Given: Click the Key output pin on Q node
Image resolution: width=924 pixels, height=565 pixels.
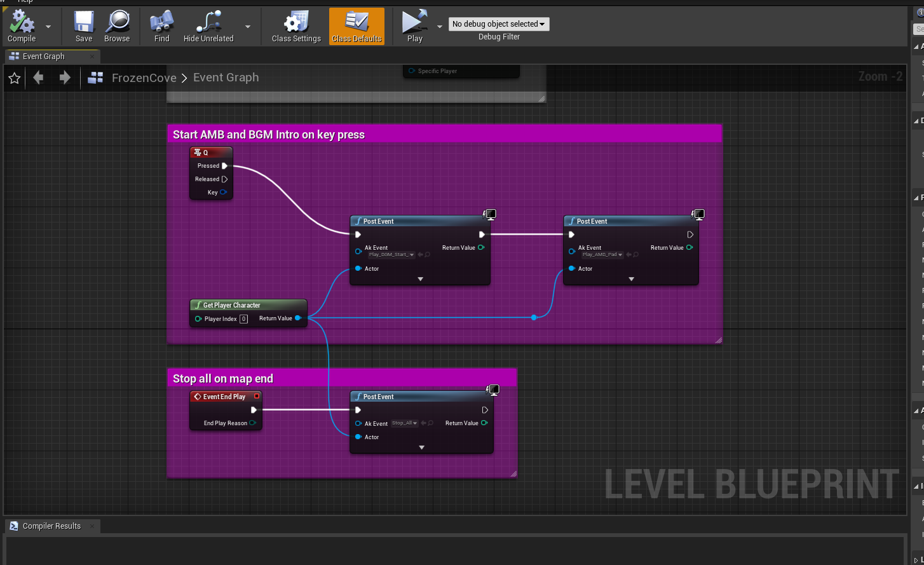Looking at the screenshot, I should click(x=224, y=193).
